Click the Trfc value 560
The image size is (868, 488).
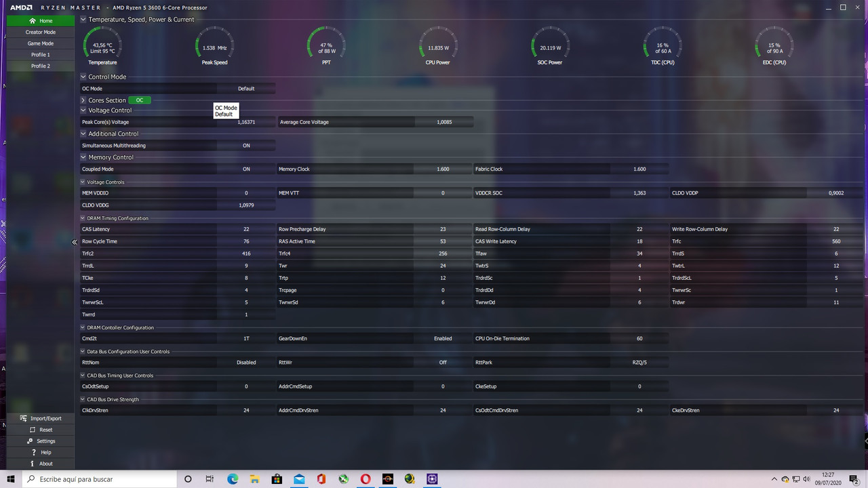pos(836,241)
